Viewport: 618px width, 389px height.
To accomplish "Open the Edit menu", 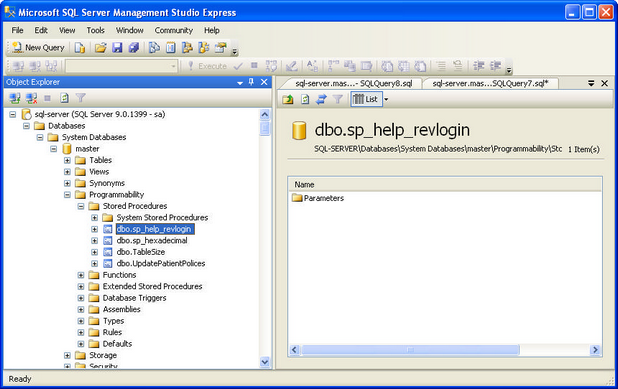I will pos(41,30).
